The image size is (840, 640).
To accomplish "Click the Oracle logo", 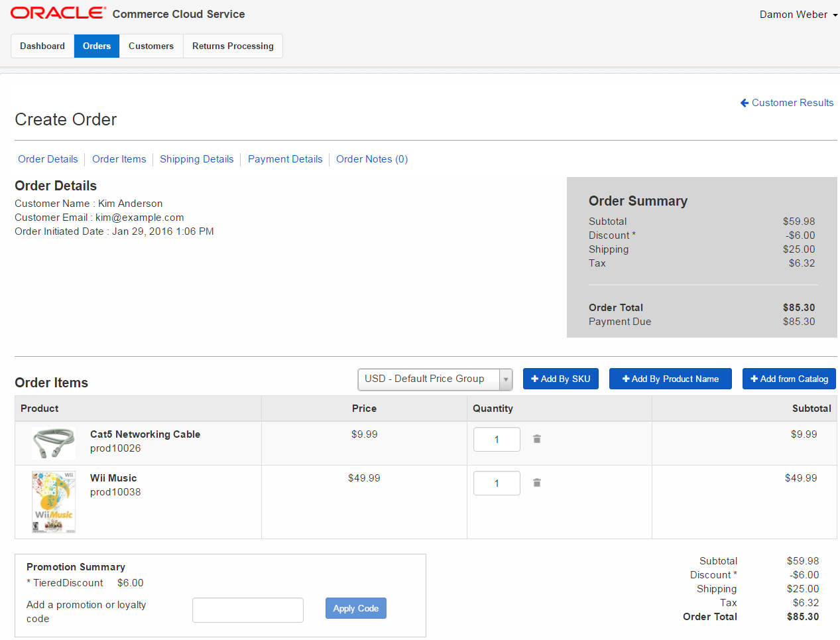I will point(58,13).
